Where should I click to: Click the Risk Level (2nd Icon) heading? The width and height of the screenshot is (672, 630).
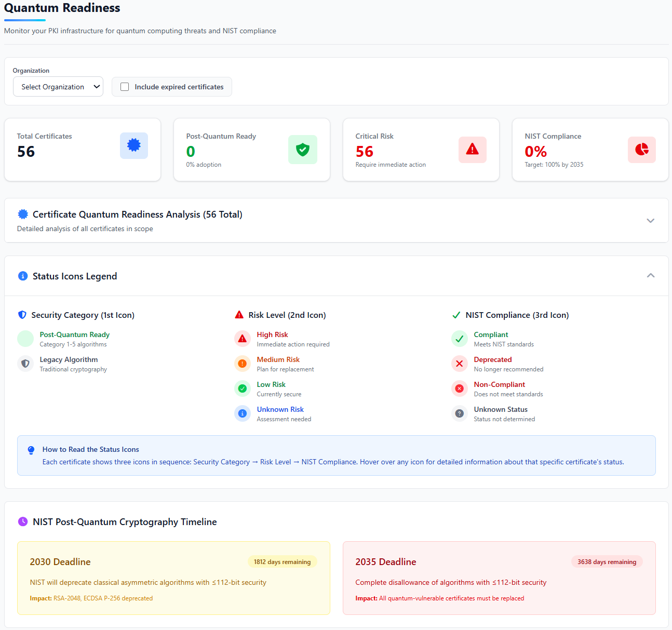pos(287,315)
